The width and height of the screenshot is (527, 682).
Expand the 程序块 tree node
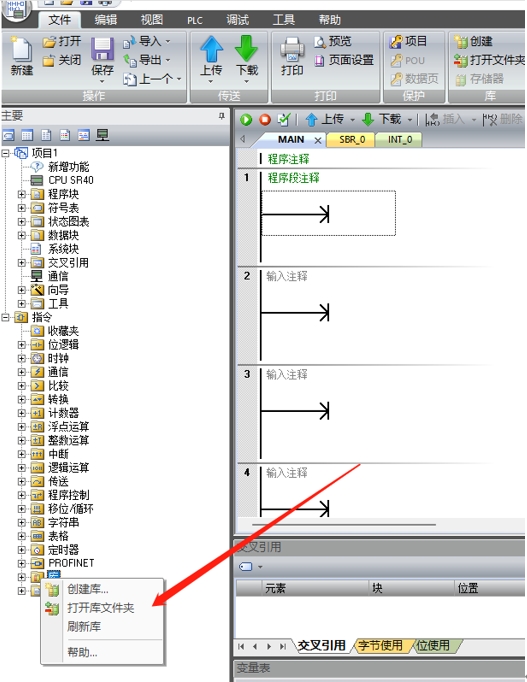pyautogui.click(x=21, y=194)
